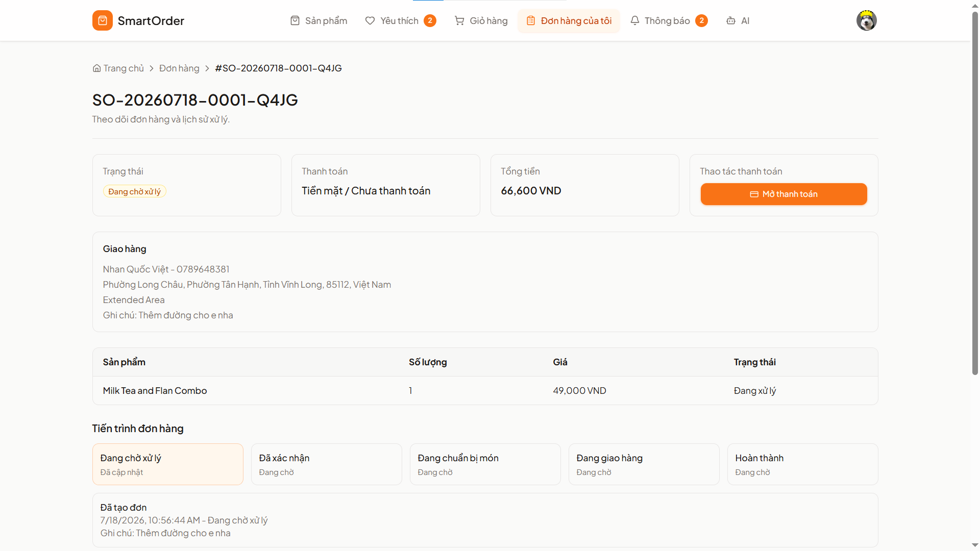980x551 pixels.
Task: Click the Thông báo bell icon
Action: [x=634, y=20]
